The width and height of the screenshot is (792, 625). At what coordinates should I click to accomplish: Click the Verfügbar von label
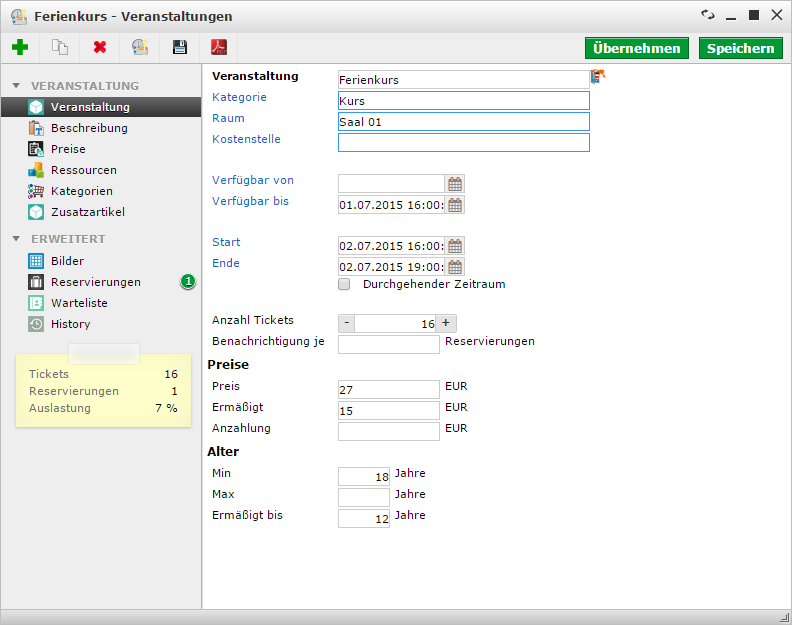253,180
